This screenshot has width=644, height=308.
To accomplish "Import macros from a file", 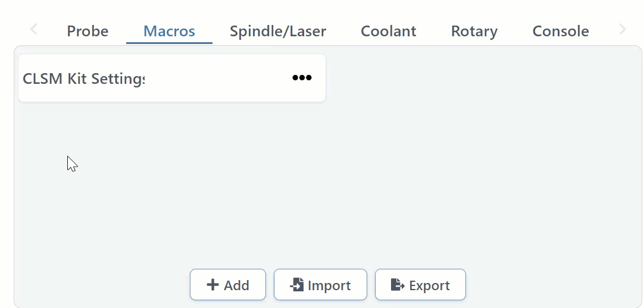I will [320, 285].
